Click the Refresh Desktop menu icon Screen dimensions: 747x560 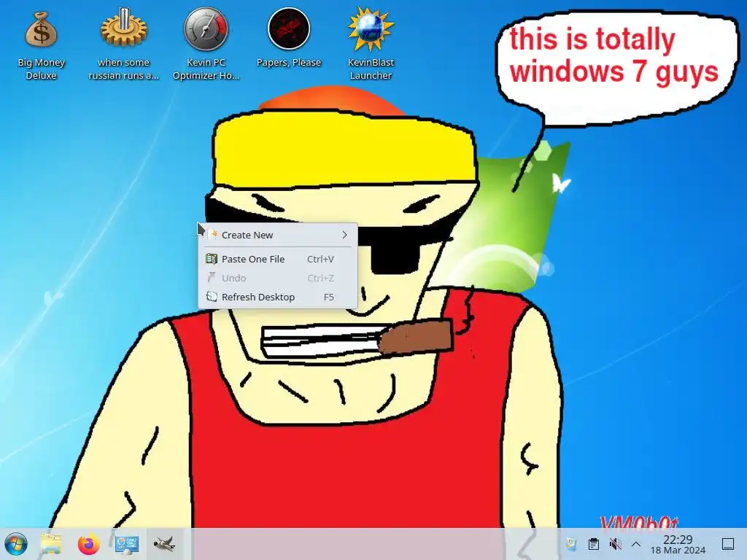(212, 297)
